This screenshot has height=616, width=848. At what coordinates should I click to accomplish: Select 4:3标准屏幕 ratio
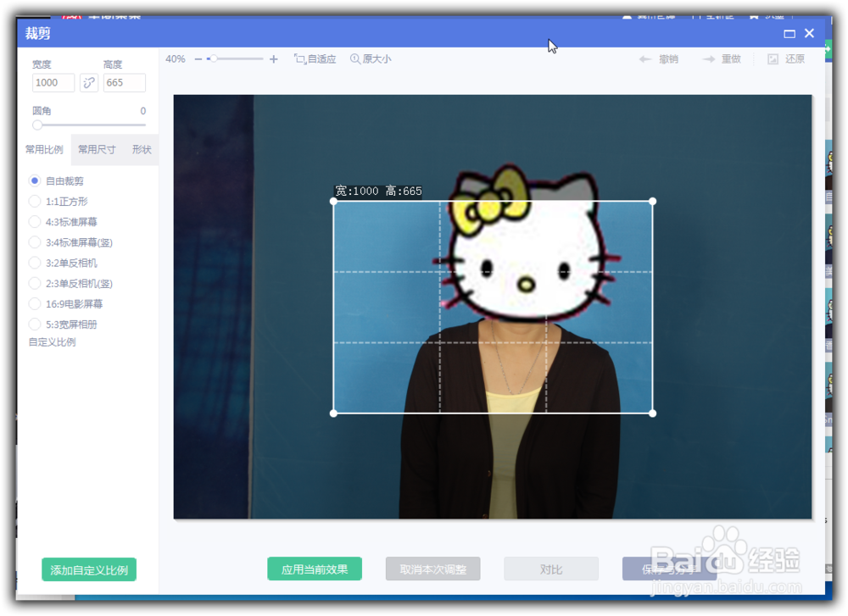point(35,221)
